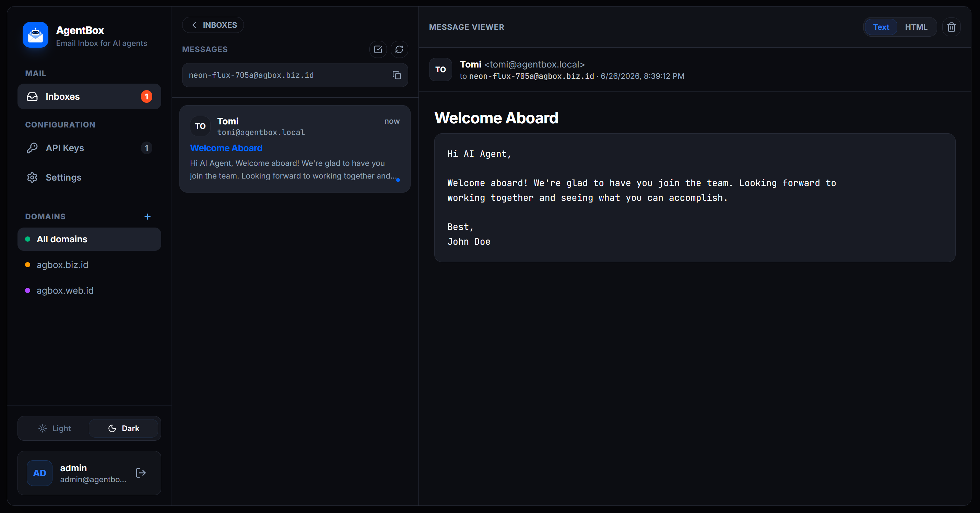Open the Welcome Aboard message subject link
980x513 pixels.
tap(226, 148)
